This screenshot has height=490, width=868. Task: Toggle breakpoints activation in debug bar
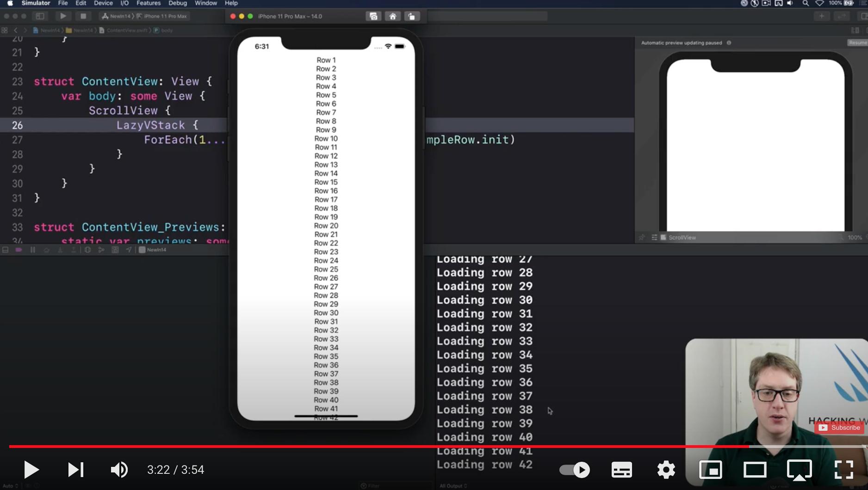coord(19,250)
